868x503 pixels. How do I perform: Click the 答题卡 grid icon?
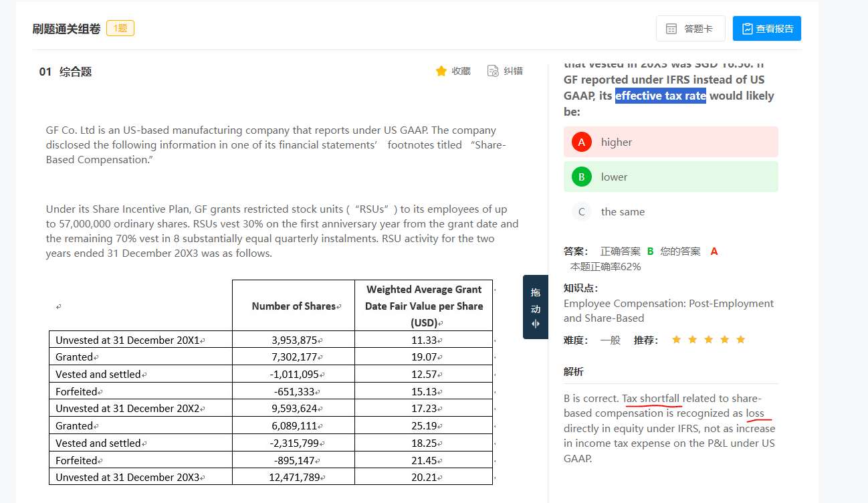click(671, 29)
